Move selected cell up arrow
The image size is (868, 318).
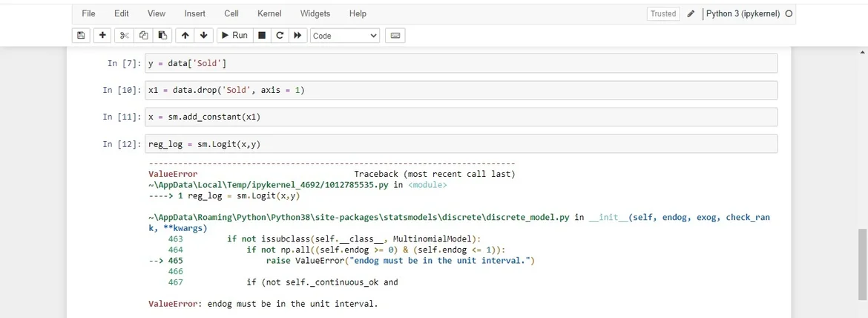point(185,36)
